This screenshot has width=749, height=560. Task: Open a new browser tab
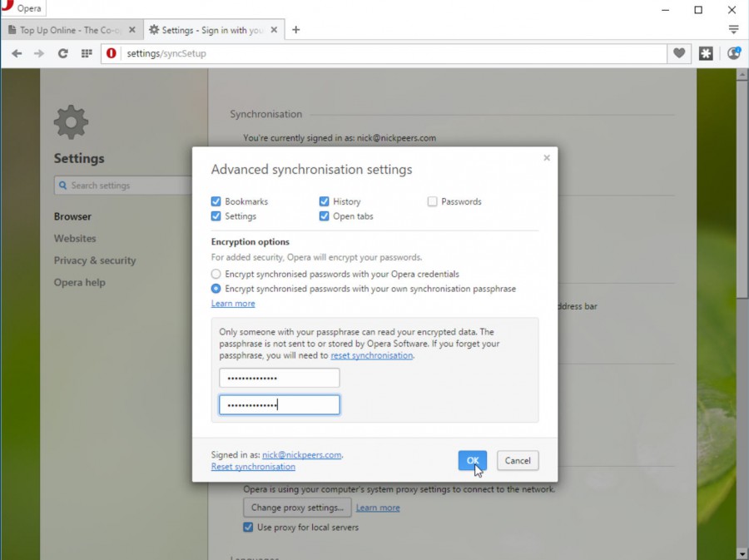click(x=295, y=28)
